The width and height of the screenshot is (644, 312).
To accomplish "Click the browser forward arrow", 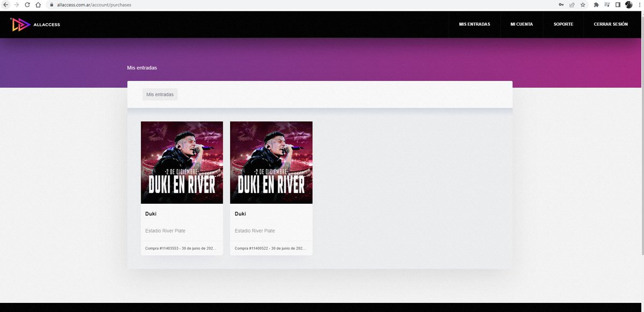I will point(17,4).
